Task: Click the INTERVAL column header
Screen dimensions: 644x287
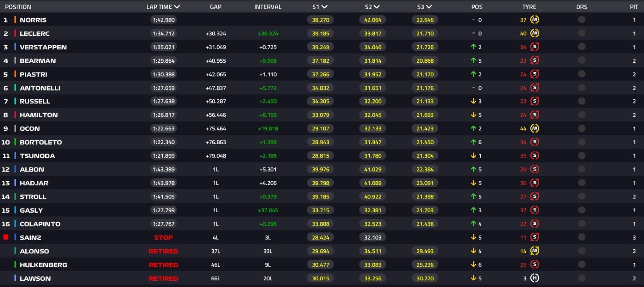Action: click(x=268, y=7)
